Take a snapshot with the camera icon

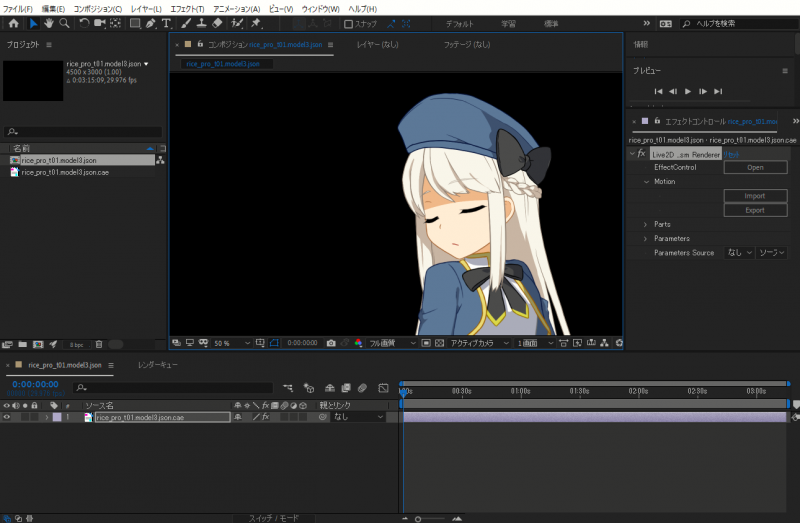coord(331,343)
